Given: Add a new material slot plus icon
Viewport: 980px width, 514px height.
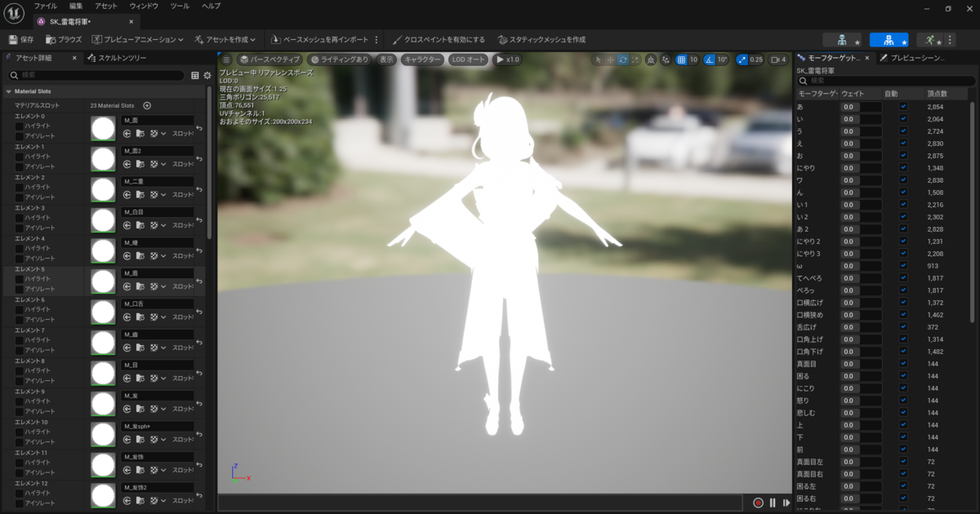Looking at the screenshot, I should coord(147,105).
